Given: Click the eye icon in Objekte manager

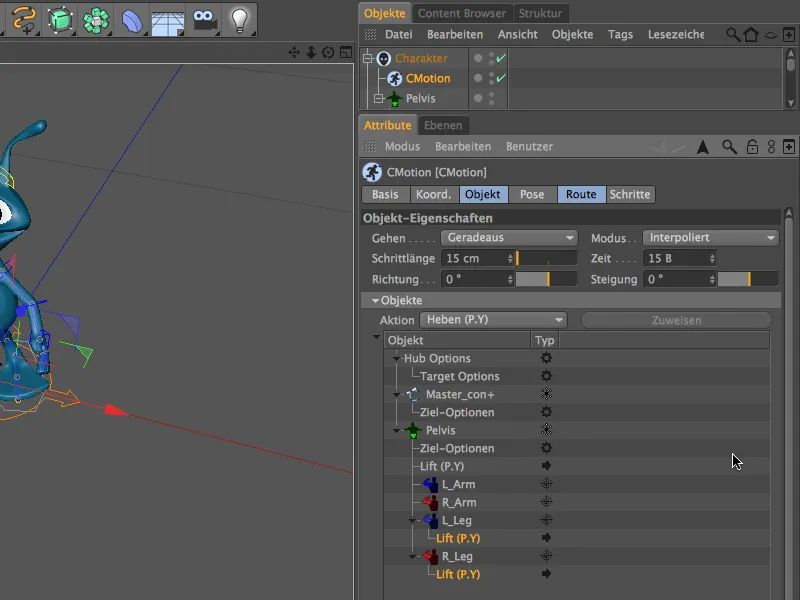Looking at the screenshot, I should click(x=770, y=35).
